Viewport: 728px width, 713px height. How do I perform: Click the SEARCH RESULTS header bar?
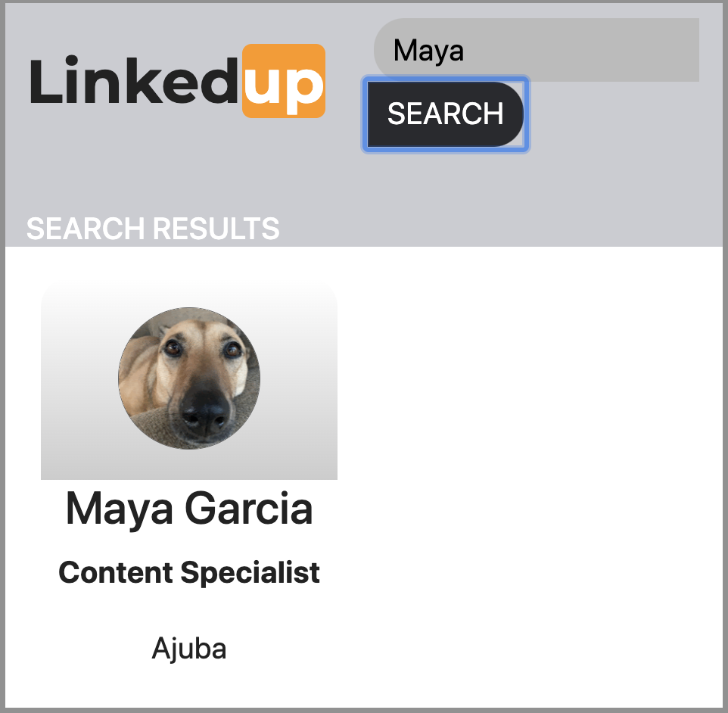click(151, 227)
